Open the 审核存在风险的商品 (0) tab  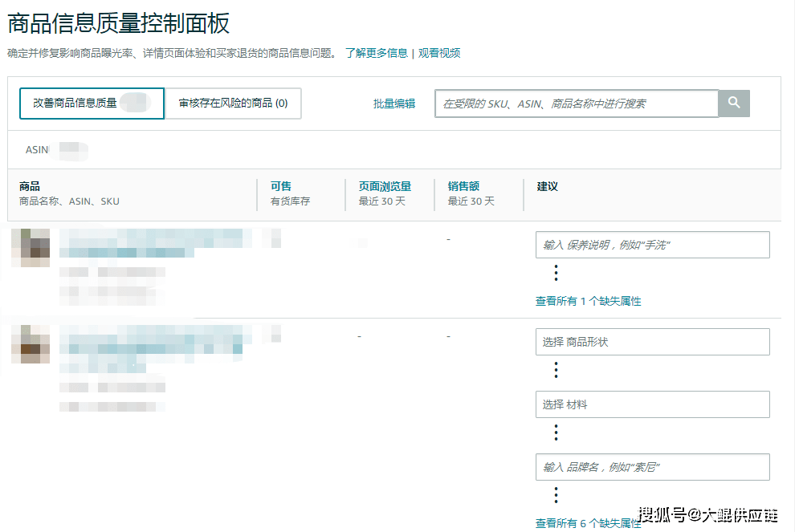(233, 104)
